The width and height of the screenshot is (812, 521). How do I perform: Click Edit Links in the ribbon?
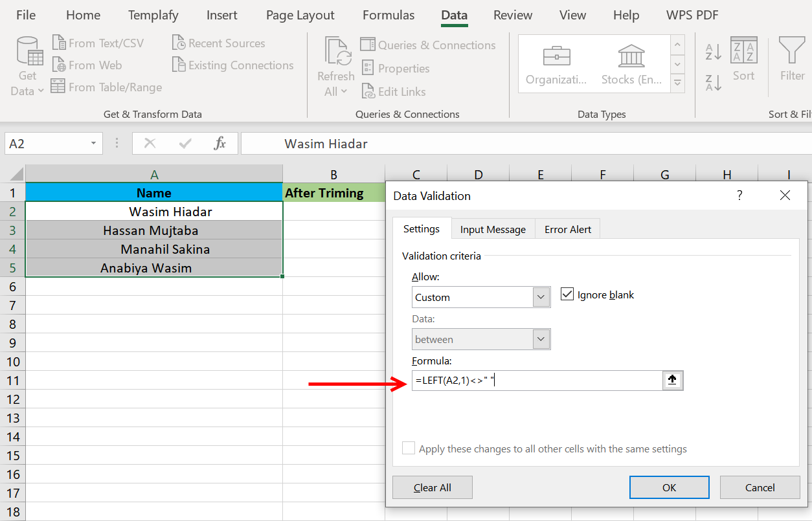coord(394,91)
